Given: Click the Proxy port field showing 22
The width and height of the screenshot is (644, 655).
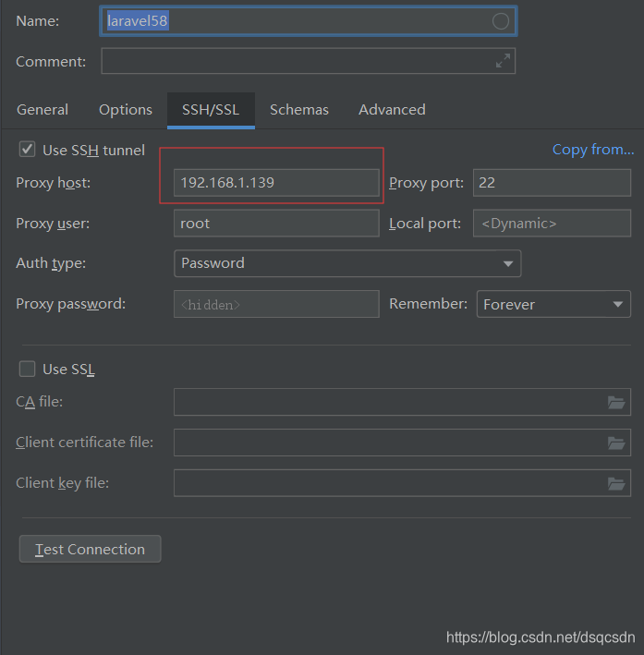Looking at the screenshot, I should [552, 183].
